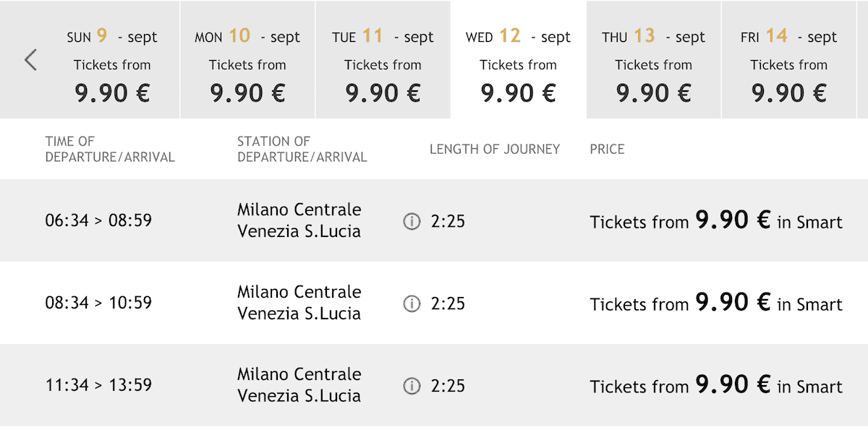Click the Time of Departure/Arrival column header
The image size is (868, 435).
(110, 149)
